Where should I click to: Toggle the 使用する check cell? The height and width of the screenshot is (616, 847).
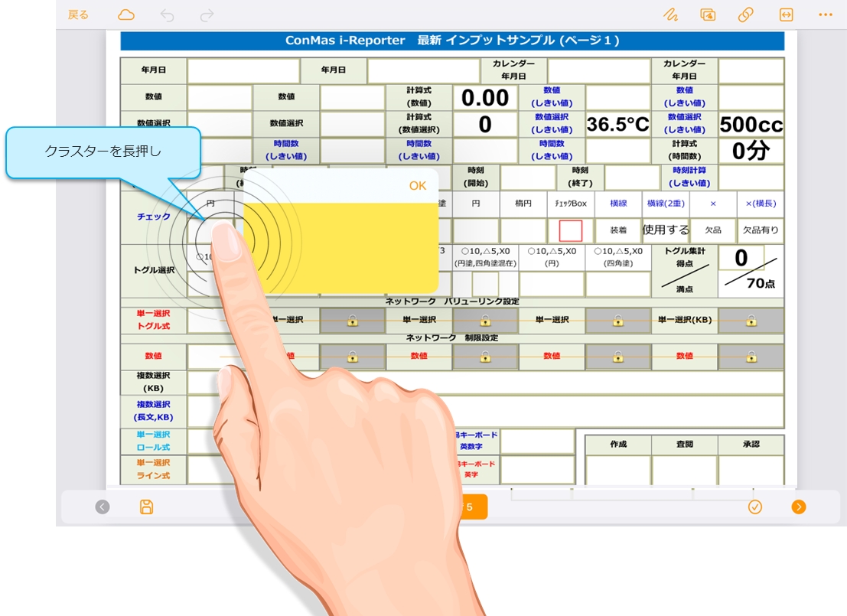666,230
